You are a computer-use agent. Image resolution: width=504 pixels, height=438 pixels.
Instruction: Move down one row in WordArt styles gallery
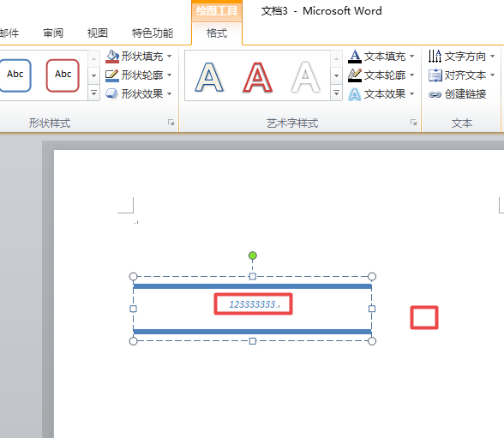336,75
